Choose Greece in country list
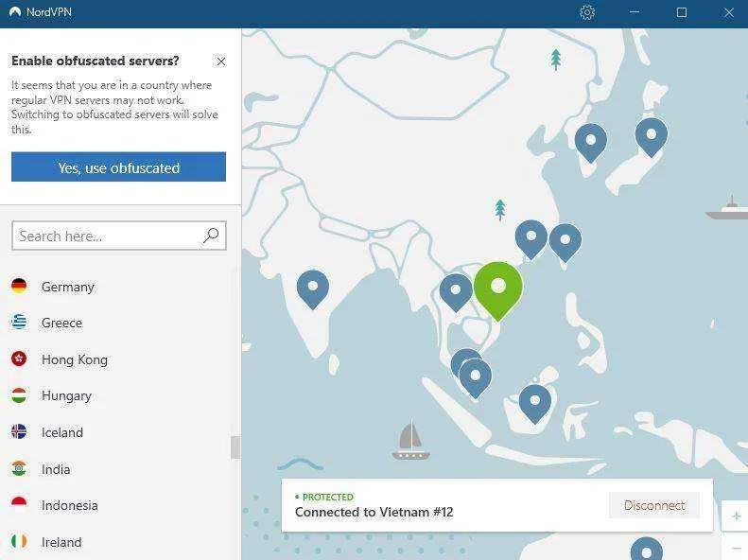This screenshot has height=560, width=748. [x=61, y=323]
